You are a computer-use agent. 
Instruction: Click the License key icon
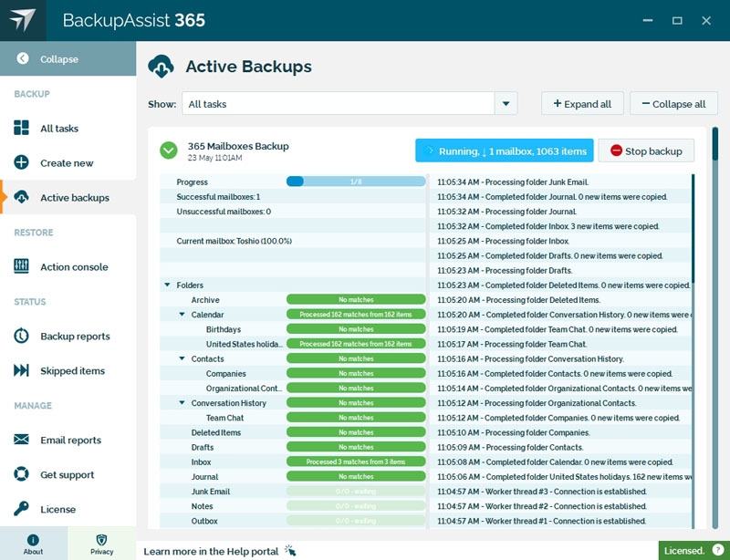pos(21,509)
